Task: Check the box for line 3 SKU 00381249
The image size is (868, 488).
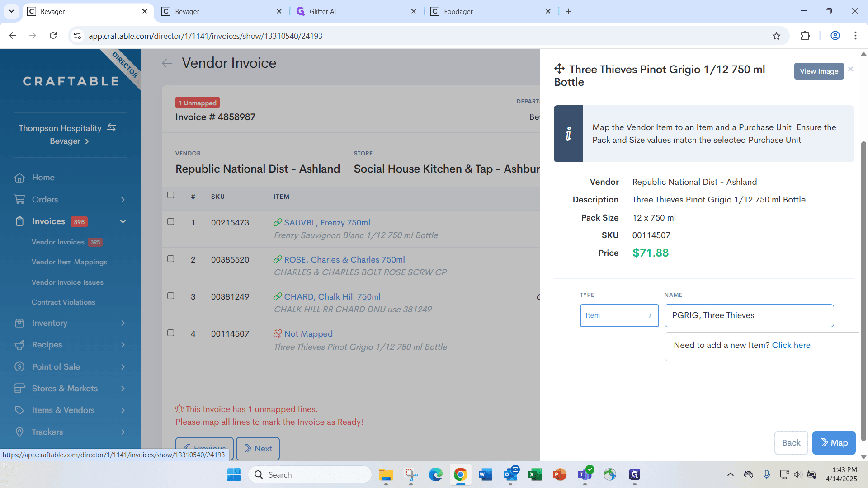Action: pos(170,296)
